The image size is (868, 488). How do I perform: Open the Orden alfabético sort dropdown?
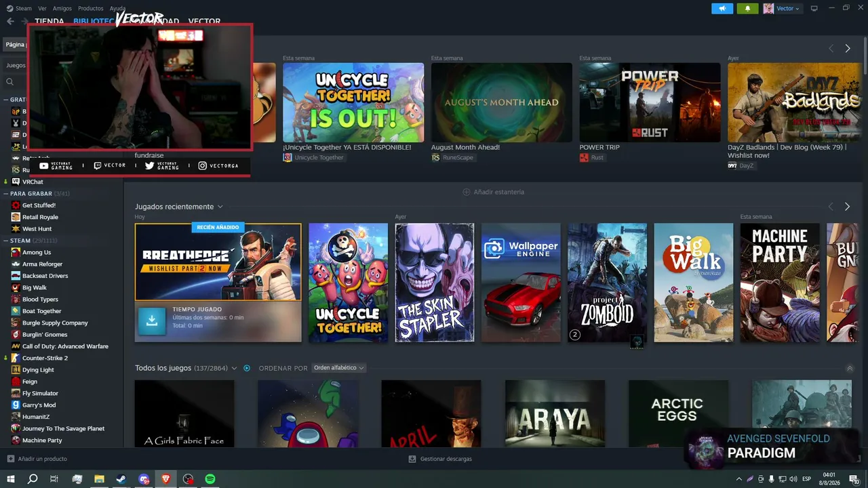(338, 368)
